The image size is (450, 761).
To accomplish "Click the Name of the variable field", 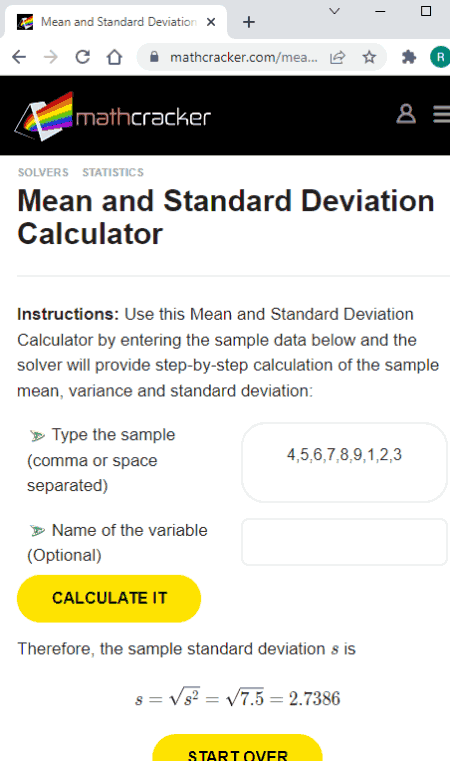I will (344, 542).
